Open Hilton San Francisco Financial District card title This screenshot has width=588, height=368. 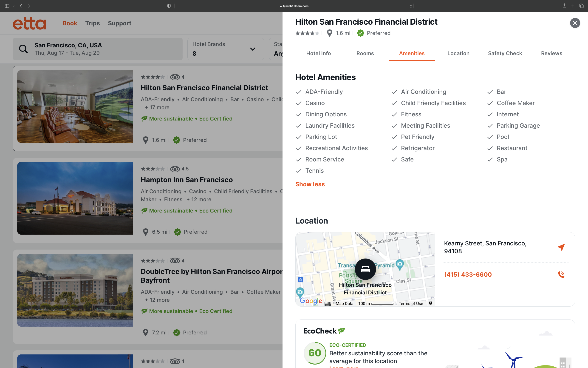tap(204, 88)
